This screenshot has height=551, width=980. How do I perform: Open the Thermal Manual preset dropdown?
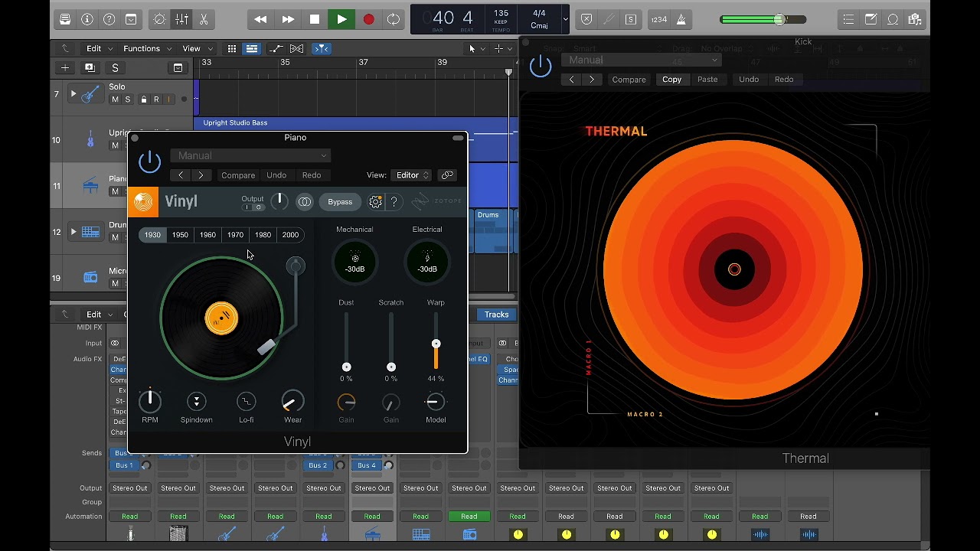pos(642,60)
